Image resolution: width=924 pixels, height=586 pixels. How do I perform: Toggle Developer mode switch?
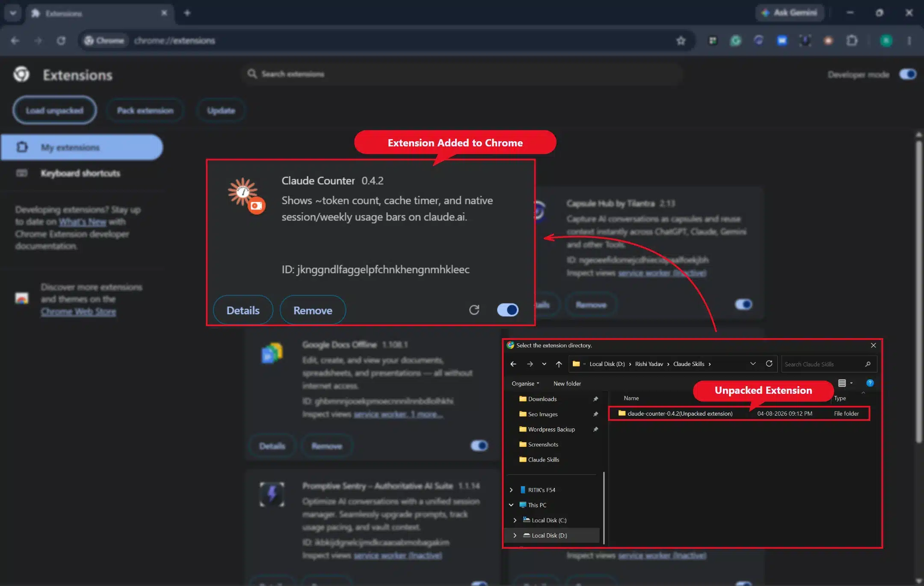coord(907,74)
